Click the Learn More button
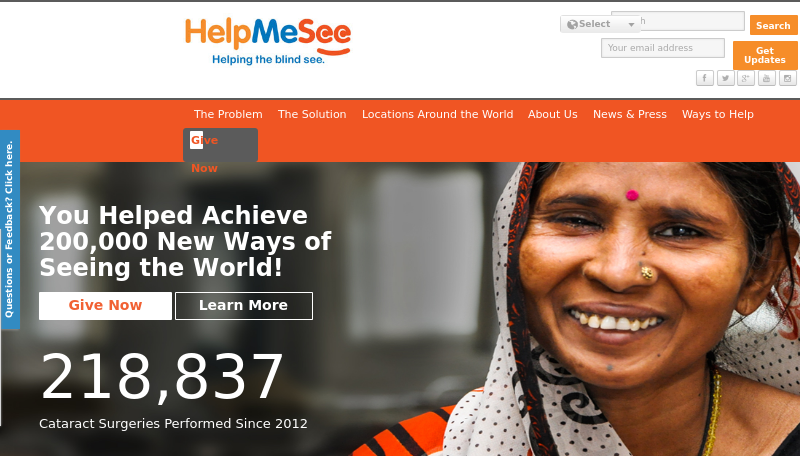 [x=244, y=306]
